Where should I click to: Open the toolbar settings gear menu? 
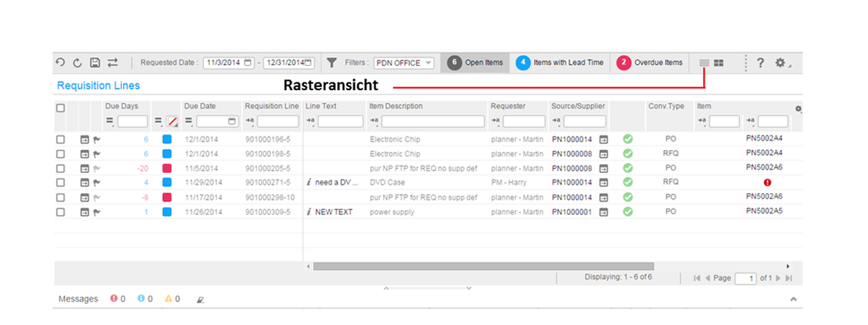(x=781, y=63)
